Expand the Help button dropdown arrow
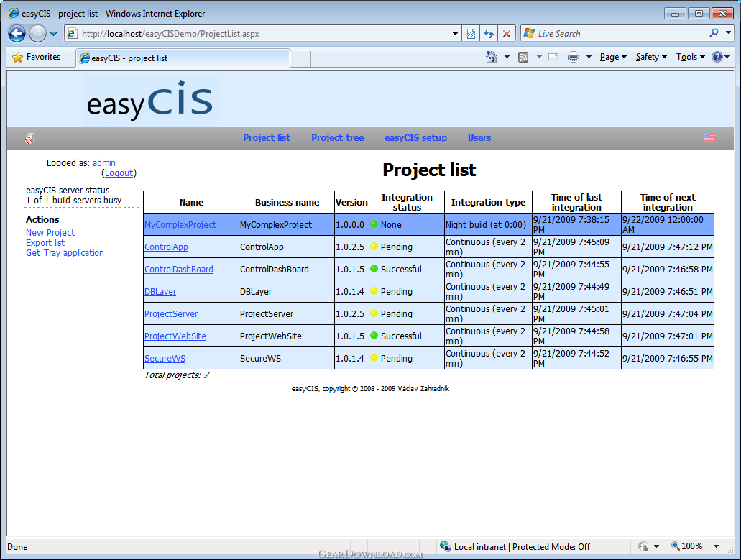Screen dimensions: 741x560 (x=727, y=58)
